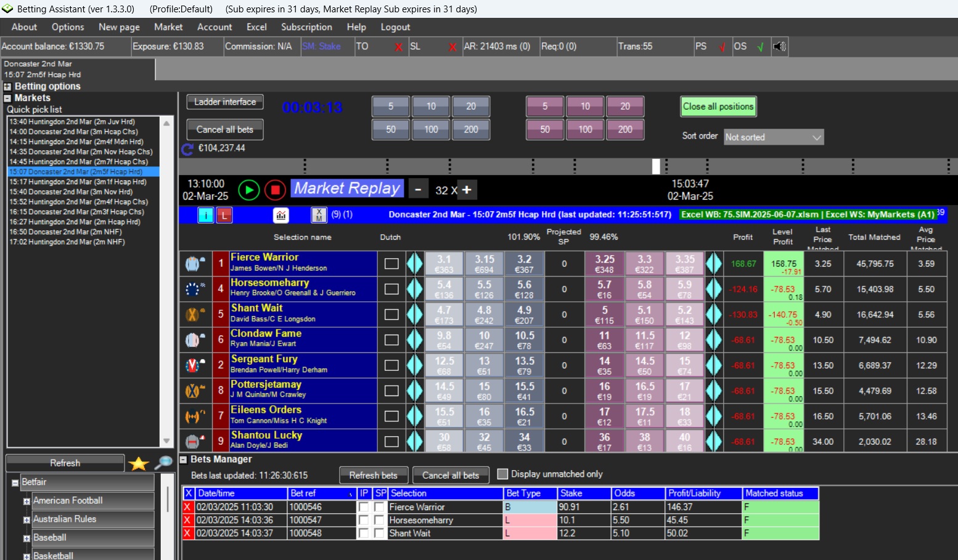Click the speaker sound icon in status bar
The width and height of the screenshot is (958, 560).
pos(780,46)
